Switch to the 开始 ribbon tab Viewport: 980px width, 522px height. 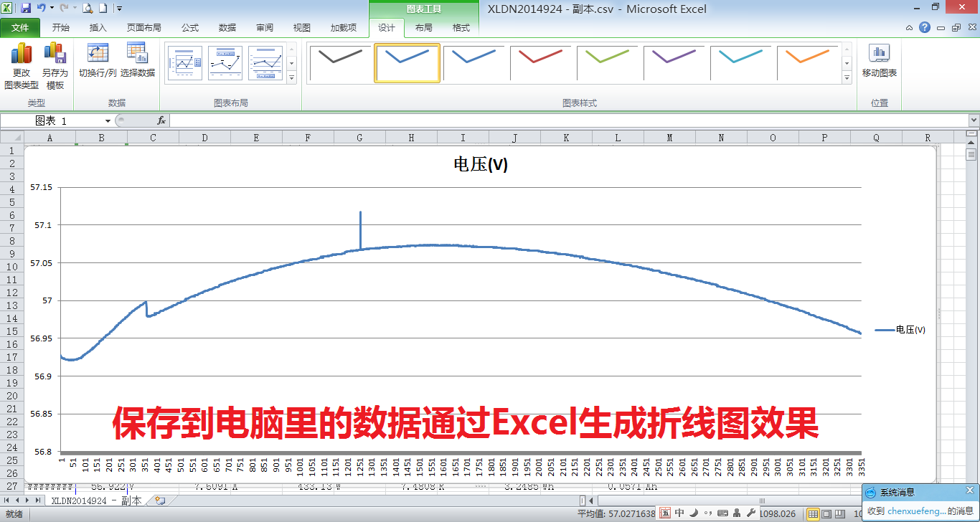click(61, 28)
